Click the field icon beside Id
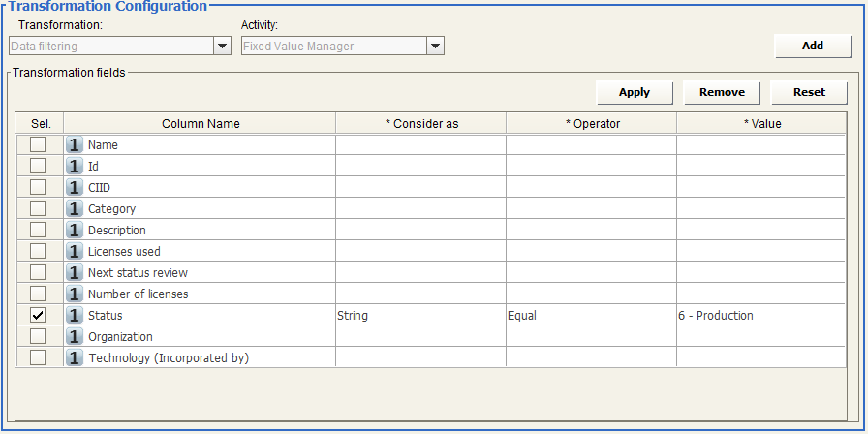 click(x=75, y=167)
